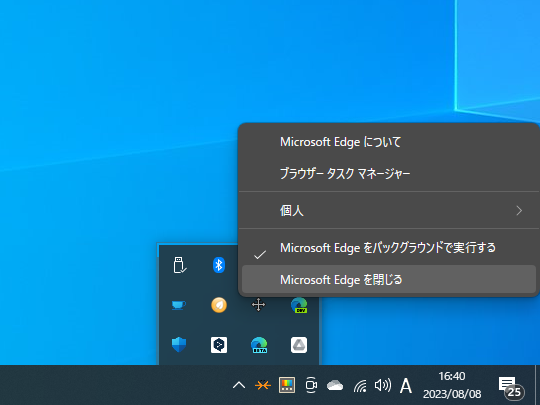540x405 pixels.
Task: Open ブラウザー タスク マネージャー
Action: (x=388, y=173)
